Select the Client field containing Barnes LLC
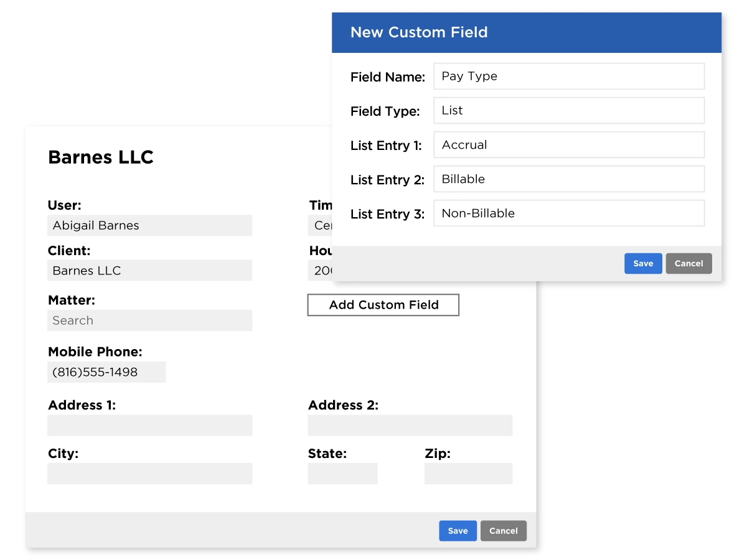 coord(149,271)
